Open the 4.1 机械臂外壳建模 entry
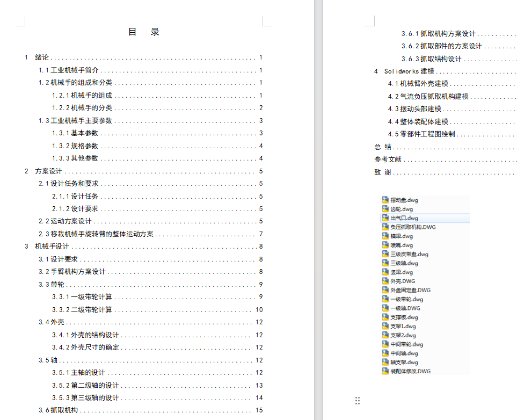The width and height of the screenshot is (517, 420). [452, 84]
